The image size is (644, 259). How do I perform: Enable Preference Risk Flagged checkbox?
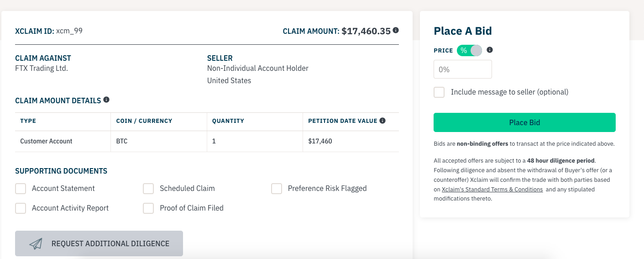point(277,189)
